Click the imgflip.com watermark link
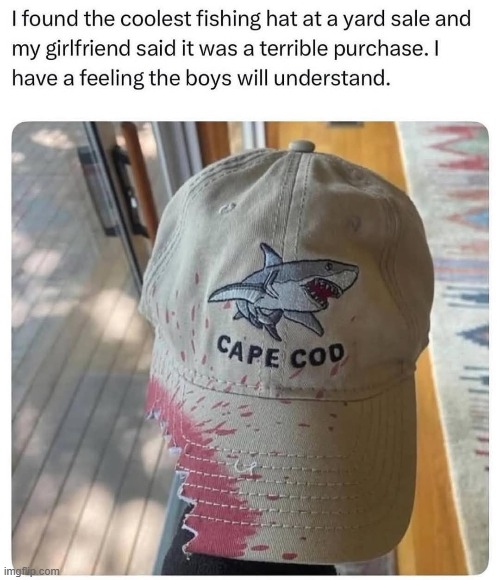Viewport: 500px width, 580px height. pos(31,571)
